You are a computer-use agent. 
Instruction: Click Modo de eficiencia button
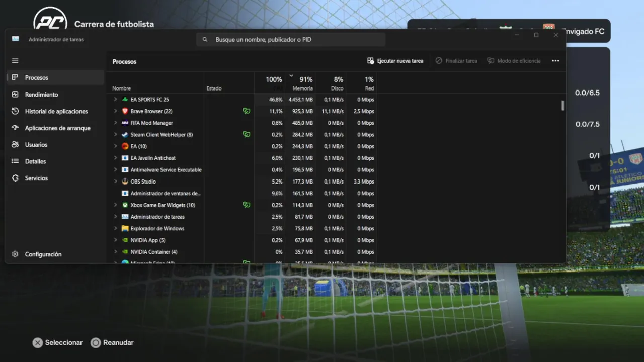pyautogui.click(x=514, y=61)
